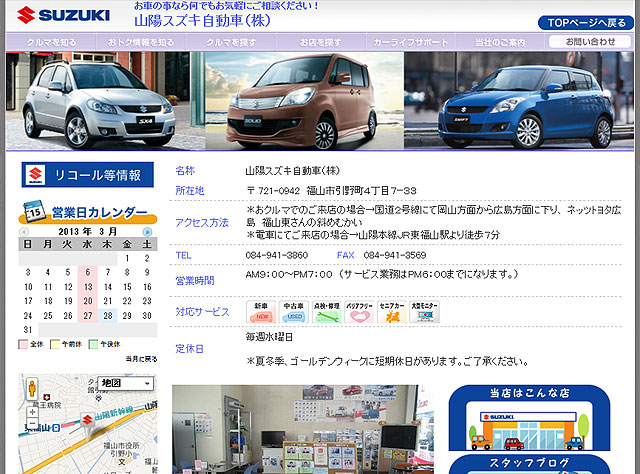Open the クルマを探す menu
Image resolution: width=640 pixels, height=474 pixels.
click(x=231, y=42)
